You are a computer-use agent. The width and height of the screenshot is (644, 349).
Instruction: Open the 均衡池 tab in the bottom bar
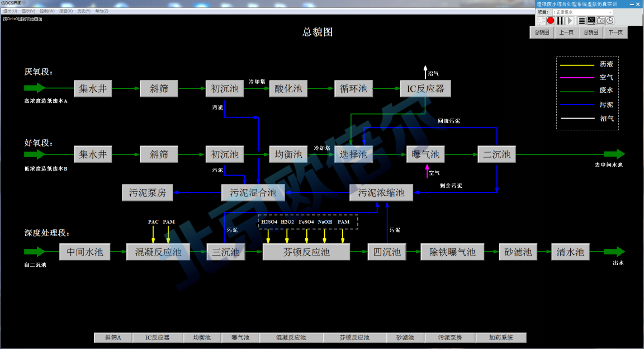[202, 337]
